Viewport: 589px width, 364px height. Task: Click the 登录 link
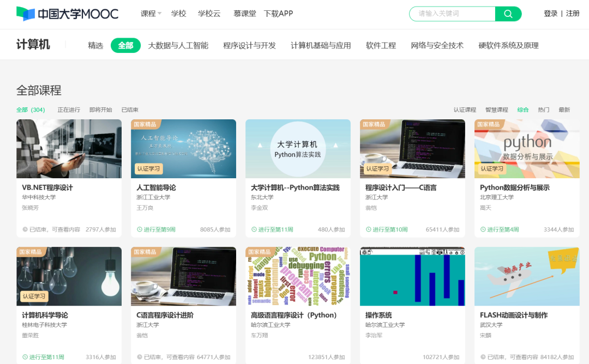tap(551, 14)
